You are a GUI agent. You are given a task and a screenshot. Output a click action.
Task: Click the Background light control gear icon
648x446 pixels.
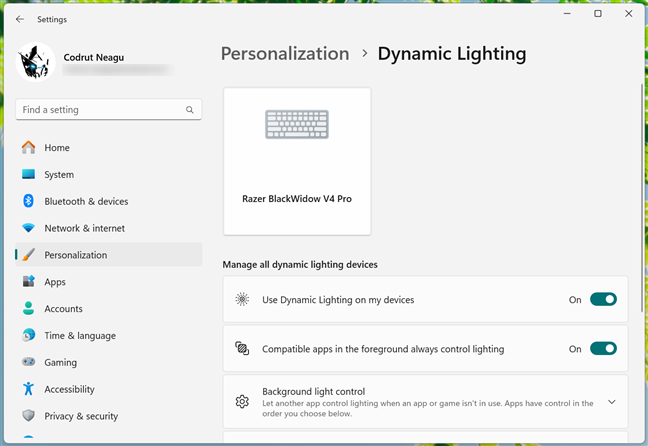click(x=242, y=401)
